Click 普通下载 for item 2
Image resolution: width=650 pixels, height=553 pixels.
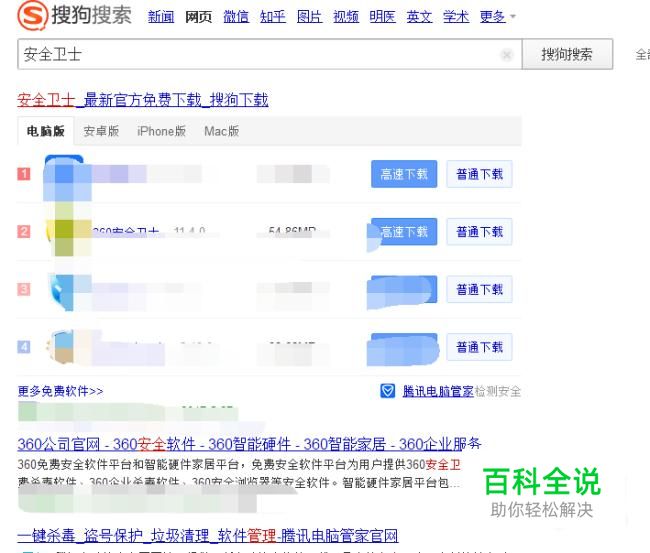click(x=479, y=231)
